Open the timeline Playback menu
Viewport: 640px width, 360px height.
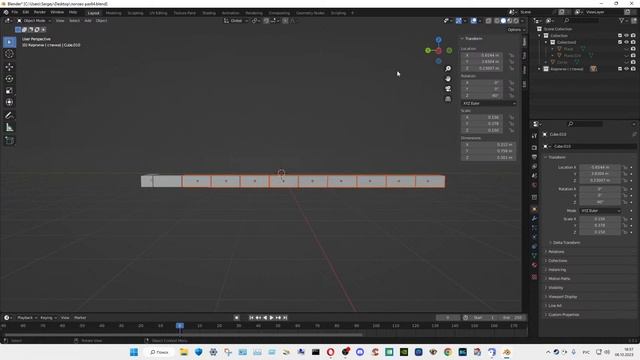click(27, 318)
